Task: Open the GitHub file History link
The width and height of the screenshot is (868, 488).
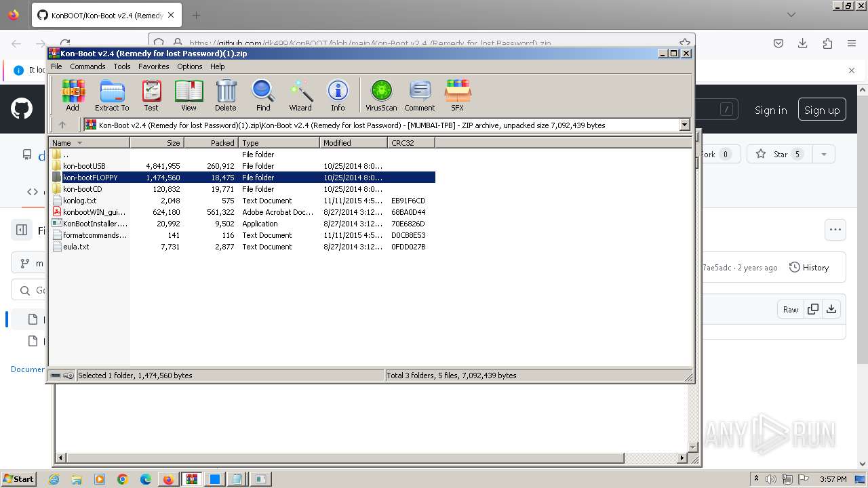Action: [x=809, y=267]
